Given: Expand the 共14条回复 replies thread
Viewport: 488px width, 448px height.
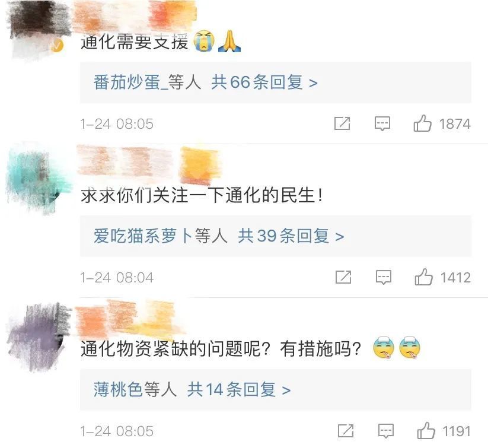Looking at the screenshot, I should click(x=239, y=389).
